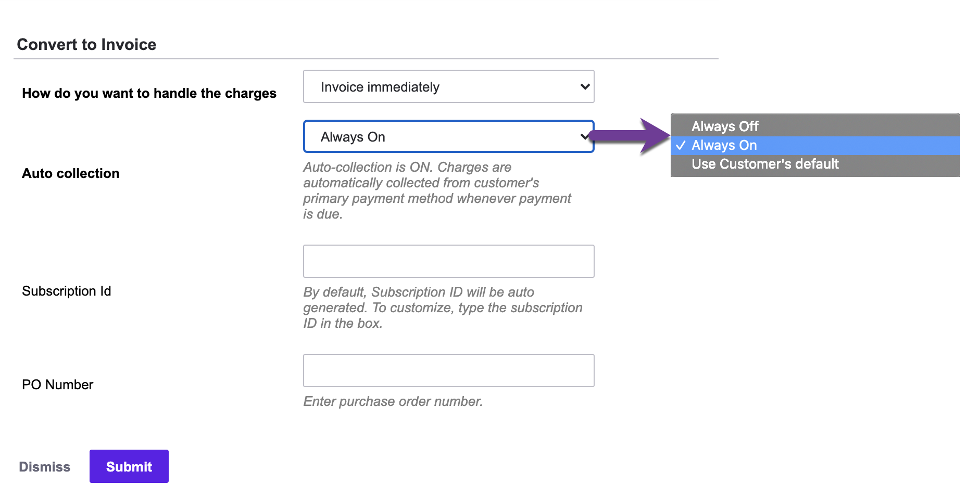Click the chevron arrow on the Auto collection select
This screenshot has height=484, width=980.
584,137
